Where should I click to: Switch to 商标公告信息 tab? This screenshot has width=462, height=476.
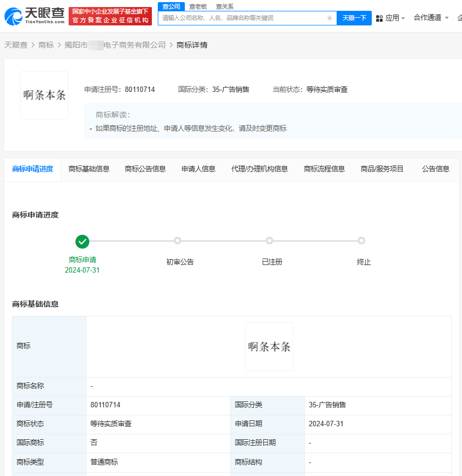point(145,169)
